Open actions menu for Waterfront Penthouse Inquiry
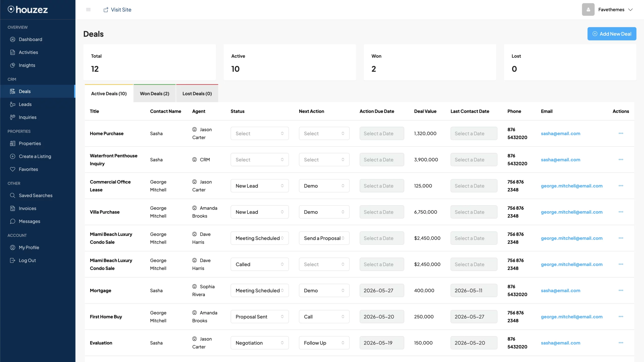Image resolution: width=644 pixels, height=362 pixels. click(621, 159)
